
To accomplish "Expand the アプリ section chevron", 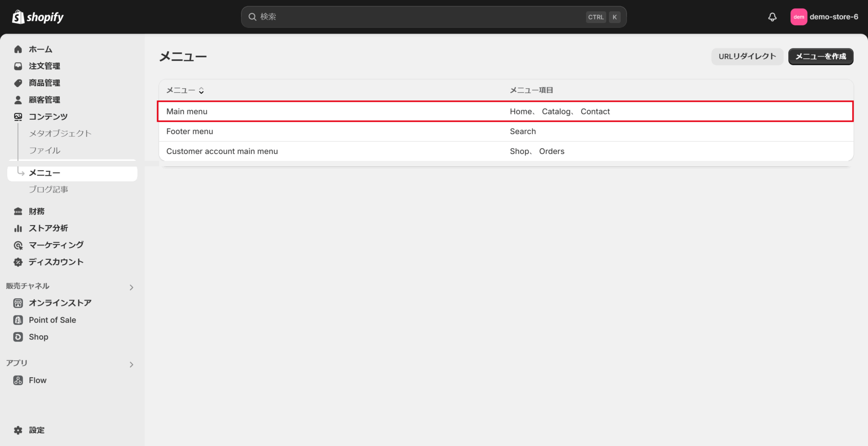I will (132, 365).
